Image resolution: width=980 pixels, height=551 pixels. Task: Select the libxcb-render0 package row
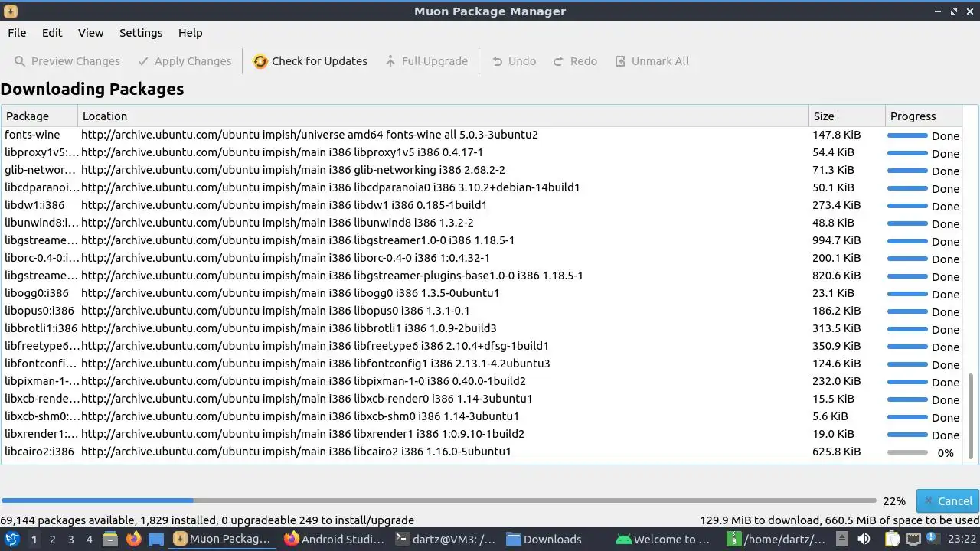click(x=482, y=399)
